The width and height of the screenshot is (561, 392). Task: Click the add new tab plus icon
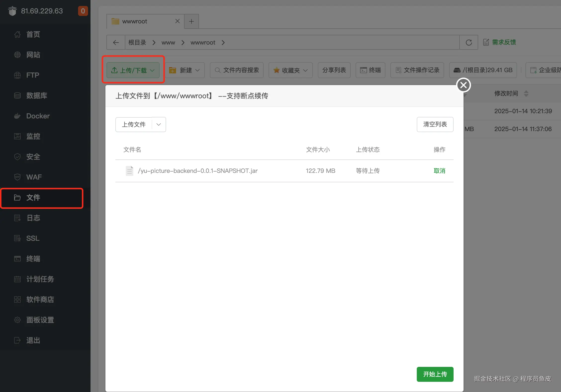[x=191, y=21]
